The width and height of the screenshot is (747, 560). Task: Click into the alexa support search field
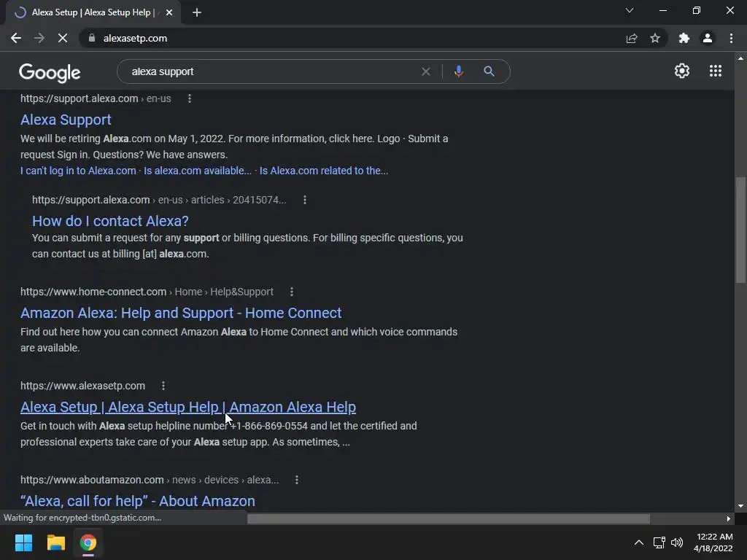pos(271,71)
